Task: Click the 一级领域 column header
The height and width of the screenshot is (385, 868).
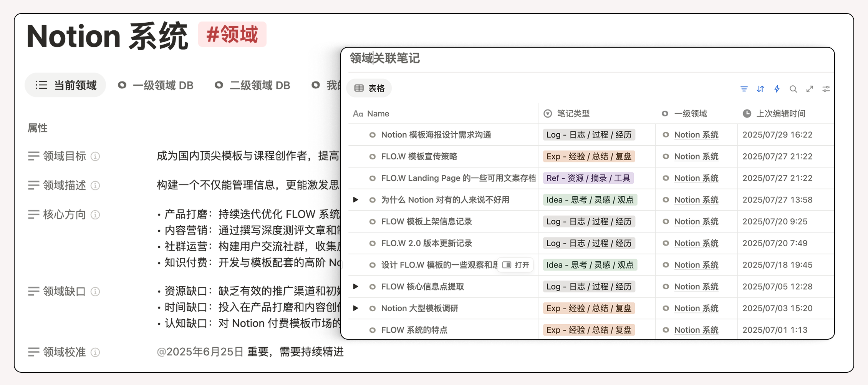Action: point(684,114)
